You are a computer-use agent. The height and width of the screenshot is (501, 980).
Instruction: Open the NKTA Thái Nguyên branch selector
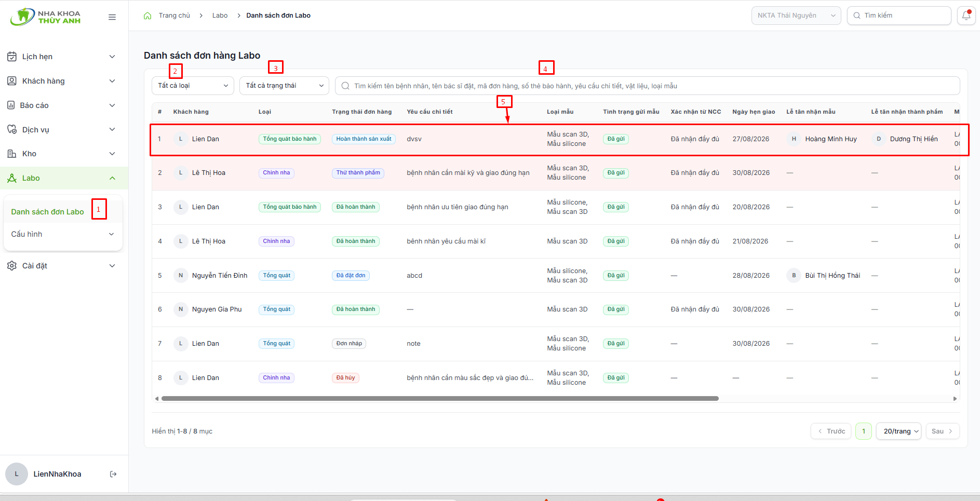point(796,16)
